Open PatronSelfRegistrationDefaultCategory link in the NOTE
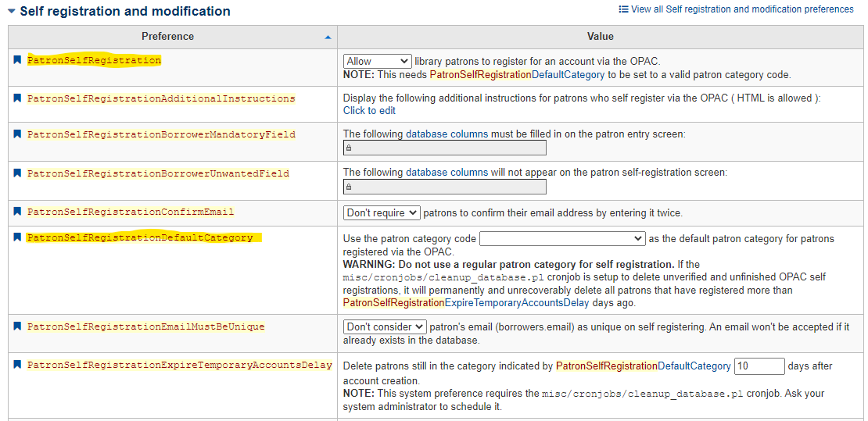The image size is (868, 421). (x=517, y=75)
